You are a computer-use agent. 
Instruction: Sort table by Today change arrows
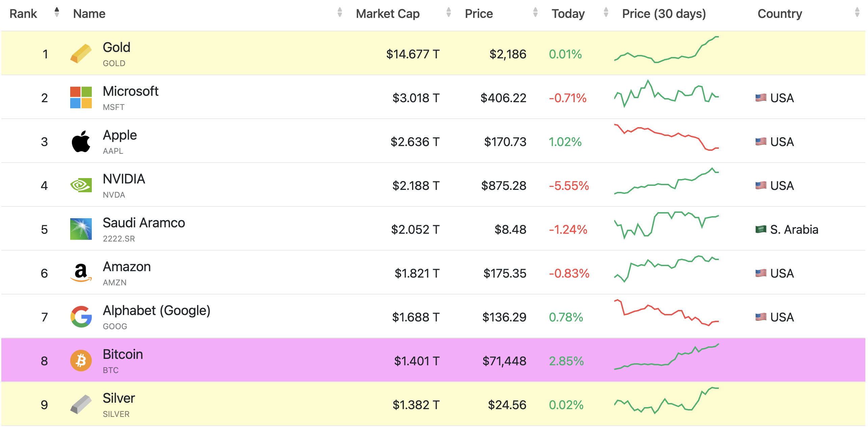(606, 13)
